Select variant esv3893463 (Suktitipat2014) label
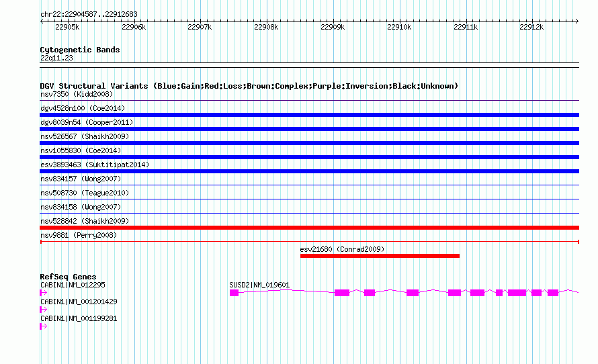This screenshot has height=364, width=598. [x=95, y=165]
